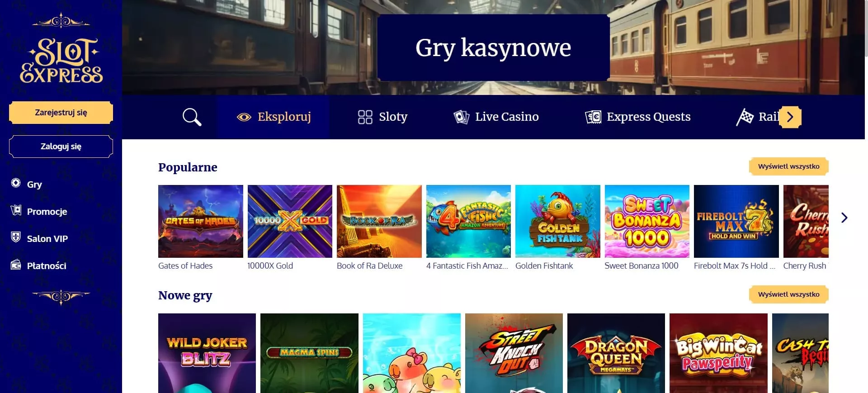The height and width of the screenshot is (393, 868).
Task: Expand Popularne carousel with right chevron
Action: 844,218
